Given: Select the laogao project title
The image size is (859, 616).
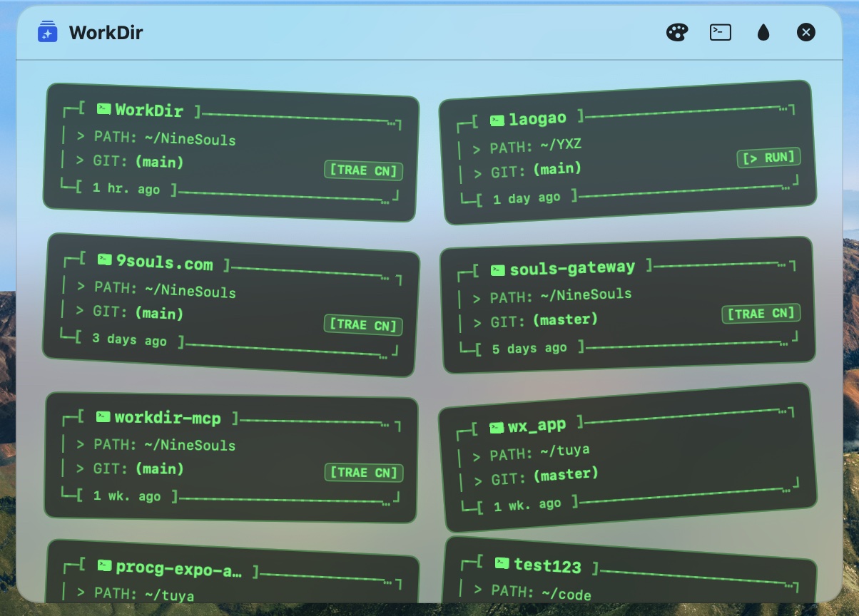Looking at the screenshot, I should (x=537, y=119).
